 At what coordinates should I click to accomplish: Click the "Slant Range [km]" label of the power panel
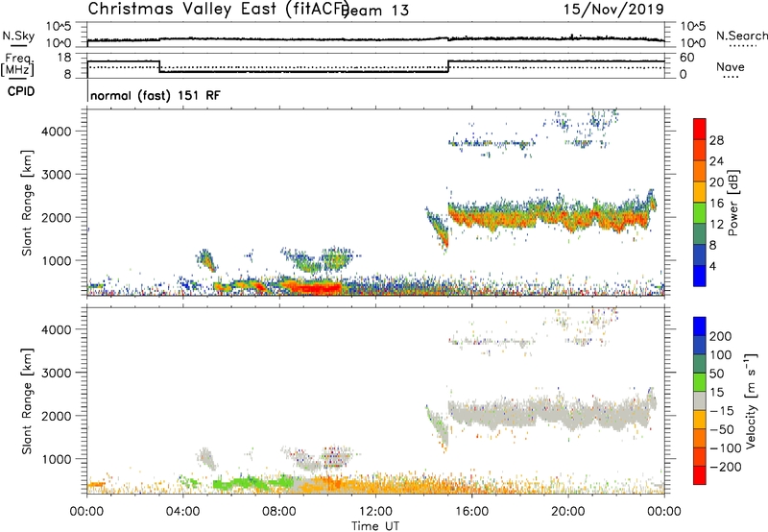(x=27, y=203)
